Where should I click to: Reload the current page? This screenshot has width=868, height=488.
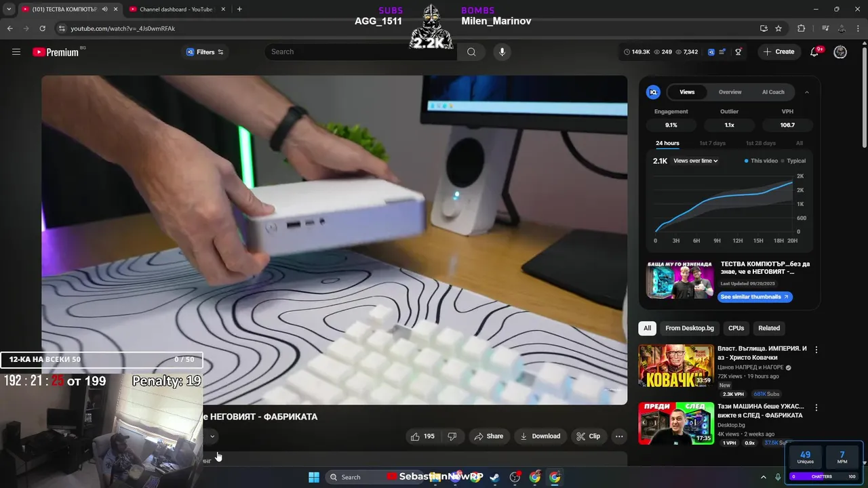tap(42, 28)
